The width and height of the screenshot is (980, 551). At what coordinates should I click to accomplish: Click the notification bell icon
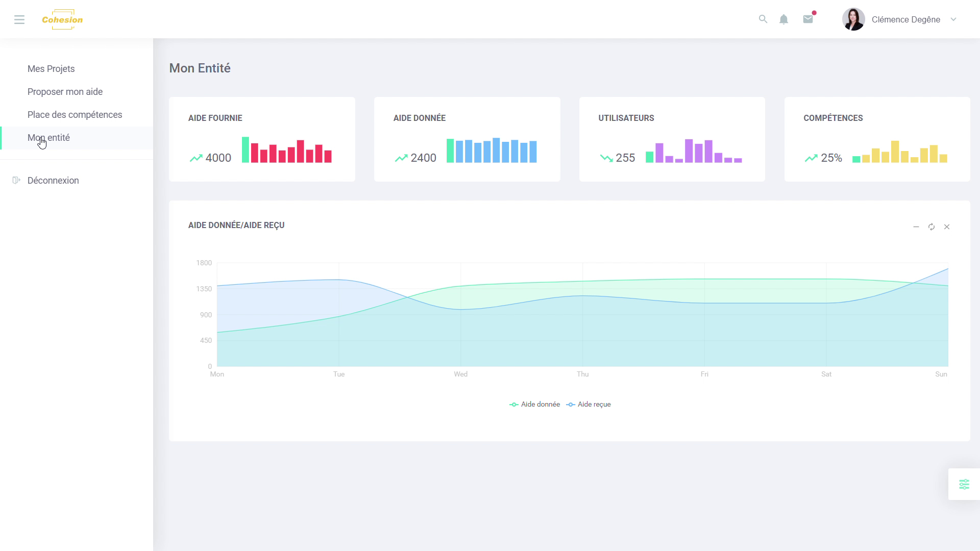pos(784,19)
